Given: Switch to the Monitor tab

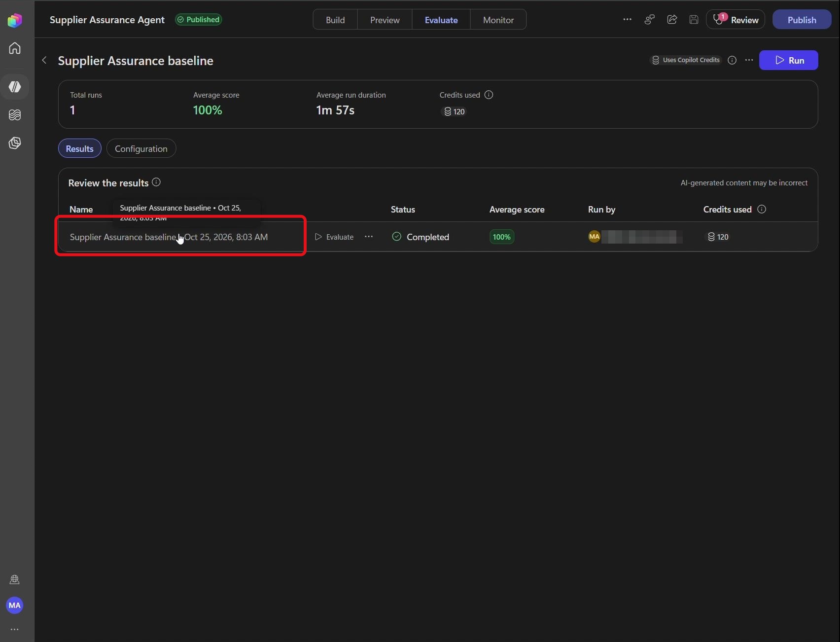Looking at the screenshot, I should (x=498, y=20).
